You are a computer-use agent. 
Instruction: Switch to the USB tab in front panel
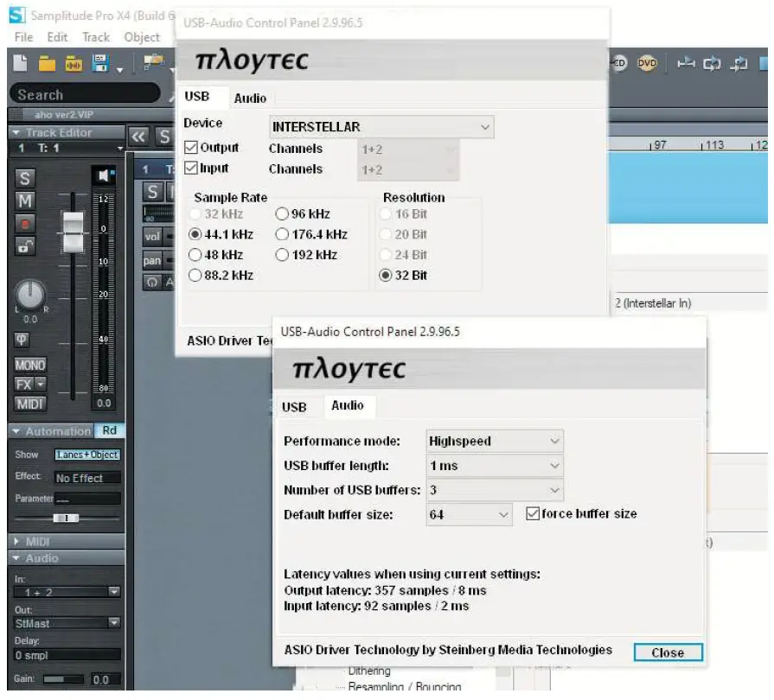click(x=294, y=407)
